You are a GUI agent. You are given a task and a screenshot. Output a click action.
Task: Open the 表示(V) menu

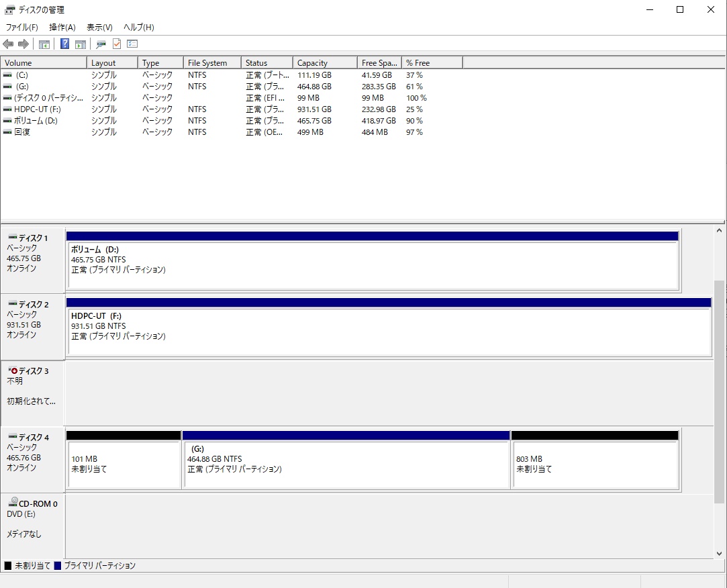[99, 28]
